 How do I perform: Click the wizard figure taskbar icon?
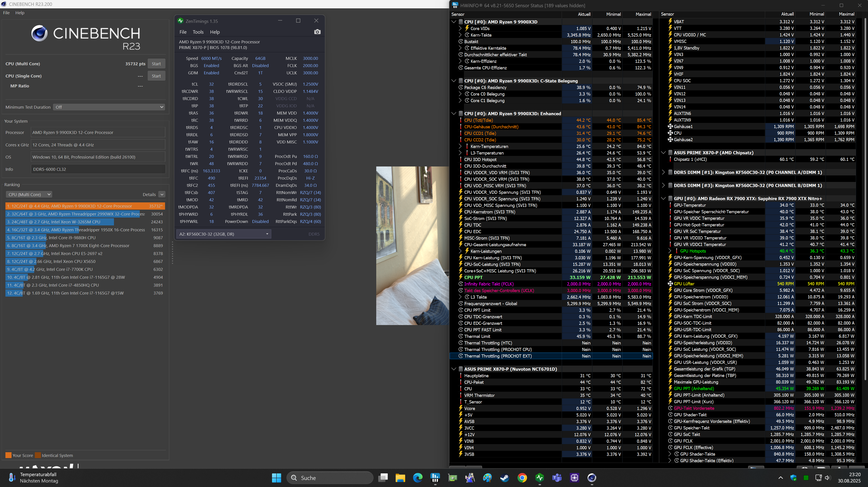tap(470, 478)
